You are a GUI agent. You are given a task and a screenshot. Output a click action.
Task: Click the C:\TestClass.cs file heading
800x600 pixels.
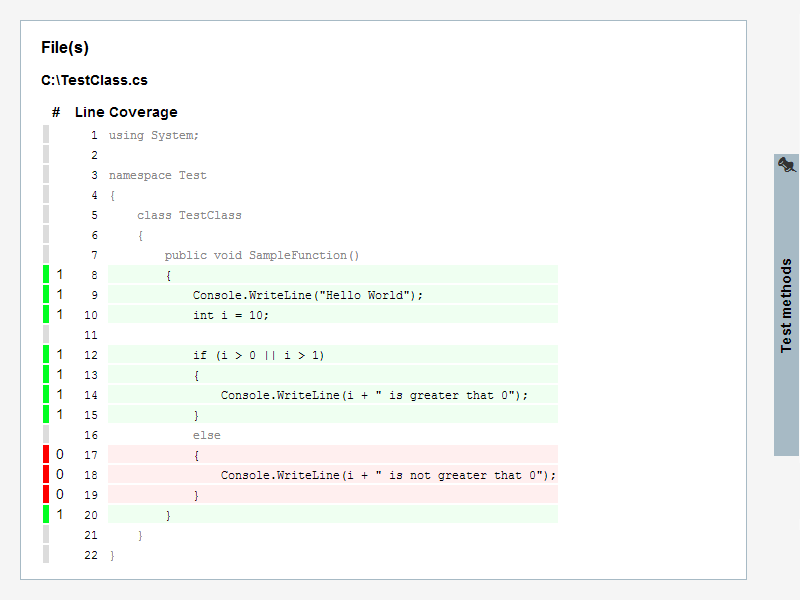click(x=94, y=80)
